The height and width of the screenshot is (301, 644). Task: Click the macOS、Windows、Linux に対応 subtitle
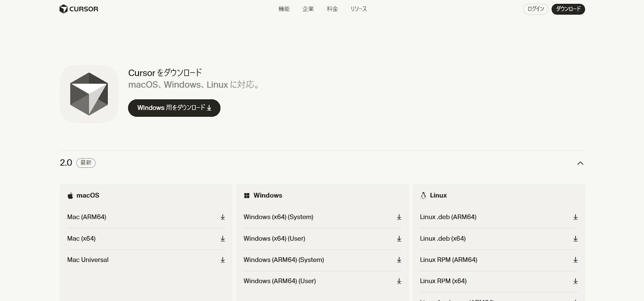pos(194,85)
